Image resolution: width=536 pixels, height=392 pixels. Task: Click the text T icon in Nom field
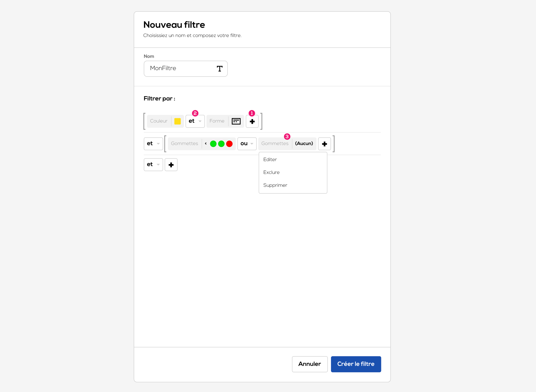point(219,69)
